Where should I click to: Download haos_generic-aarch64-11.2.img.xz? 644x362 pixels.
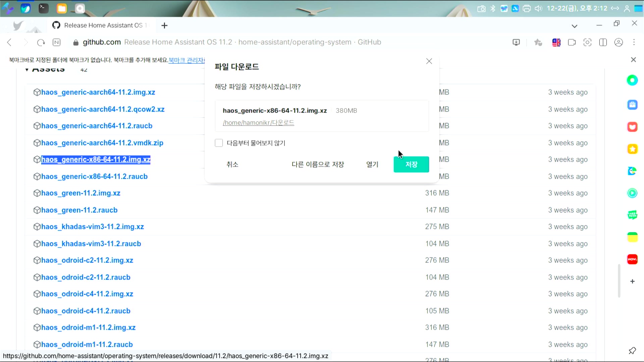coord(98,92)
